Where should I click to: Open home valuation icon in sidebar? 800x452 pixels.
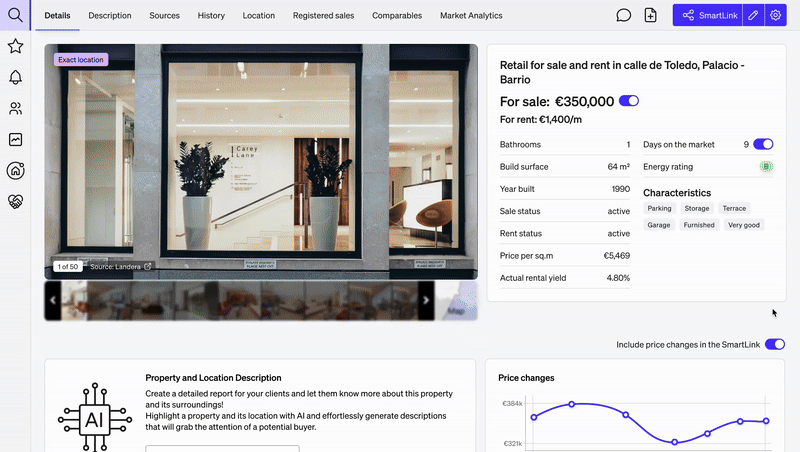click(x=15, y=170)
